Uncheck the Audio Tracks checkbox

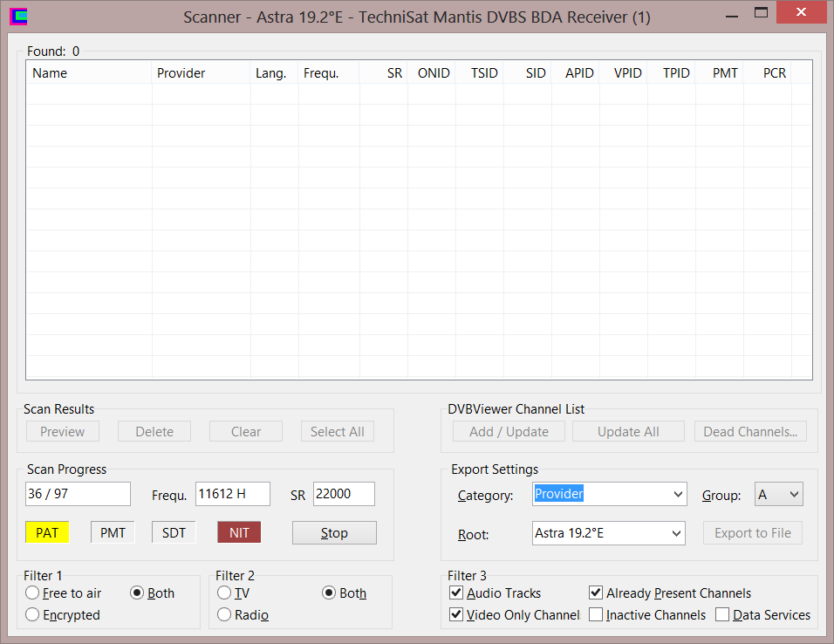(x=456, y=593)
